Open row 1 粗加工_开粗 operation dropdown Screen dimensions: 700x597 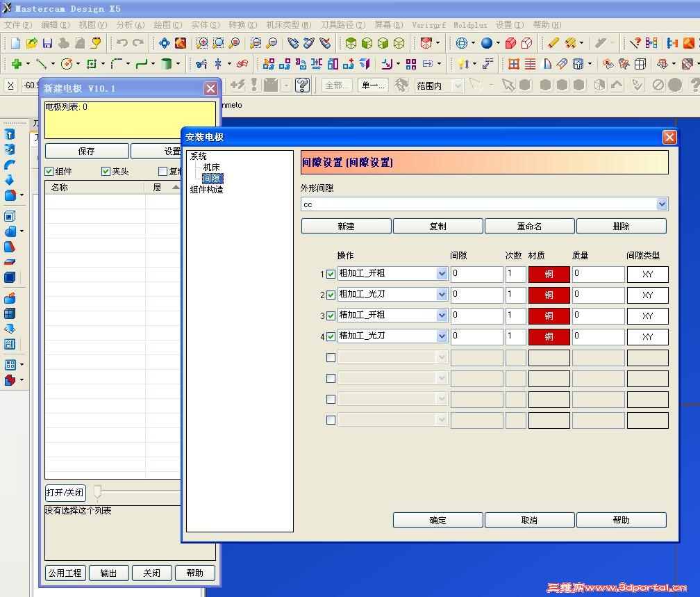[x=442, y=273]
